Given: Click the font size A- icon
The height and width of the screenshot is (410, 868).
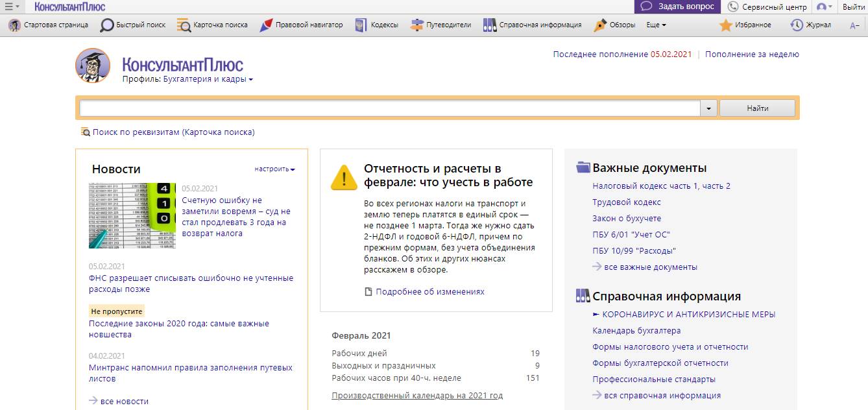Looking at the screenshot, I should tap(854, 25).
